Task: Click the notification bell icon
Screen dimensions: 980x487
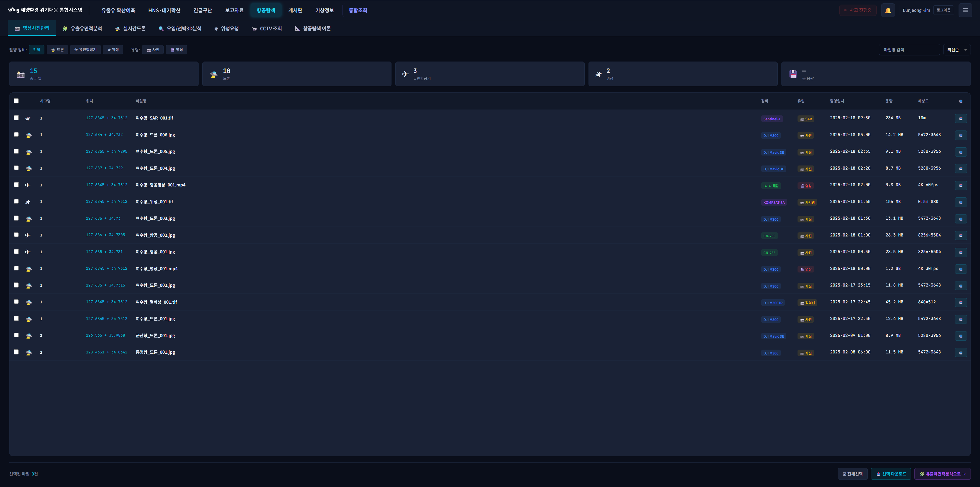Action: [888, 10]
